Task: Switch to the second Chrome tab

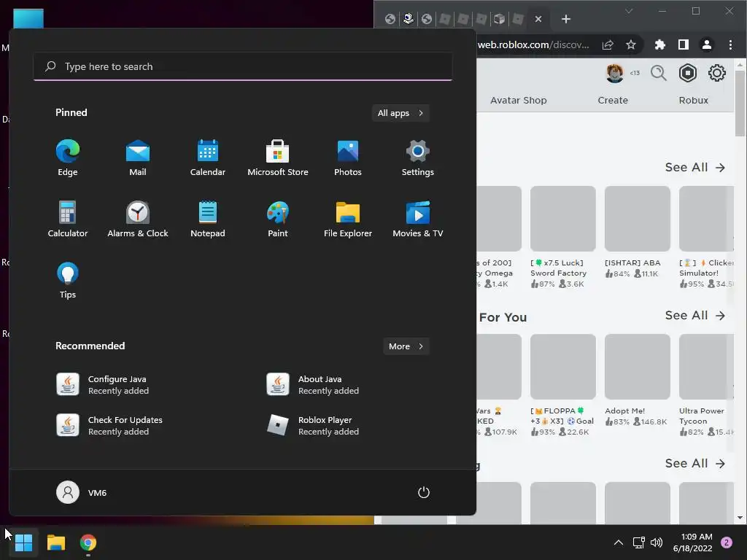Action: click(409, 19)
